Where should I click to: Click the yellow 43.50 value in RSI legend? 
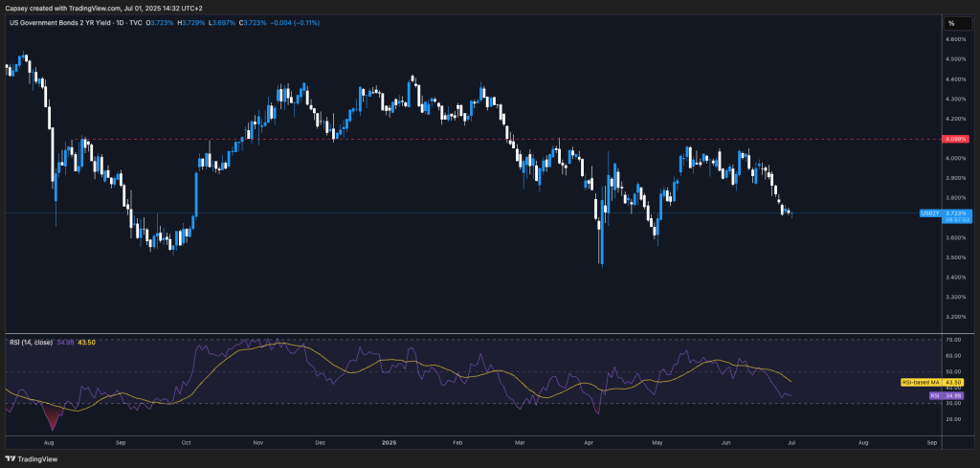(x=86, y=342)
